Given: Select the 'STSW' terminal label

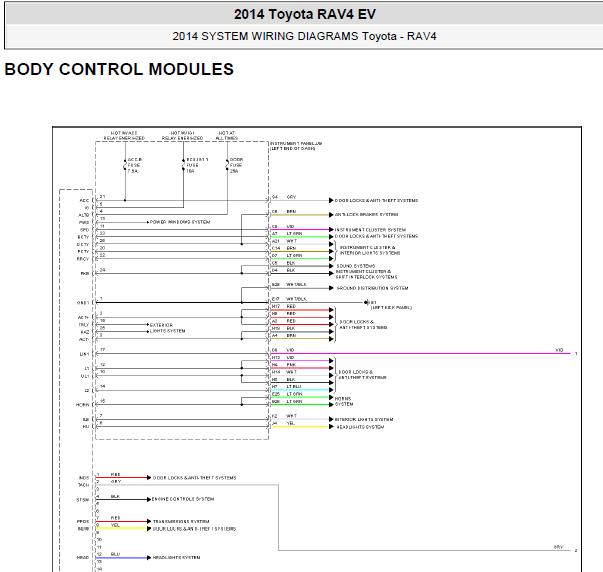Looking at the screenshot, I should click(x=83, y=500).
